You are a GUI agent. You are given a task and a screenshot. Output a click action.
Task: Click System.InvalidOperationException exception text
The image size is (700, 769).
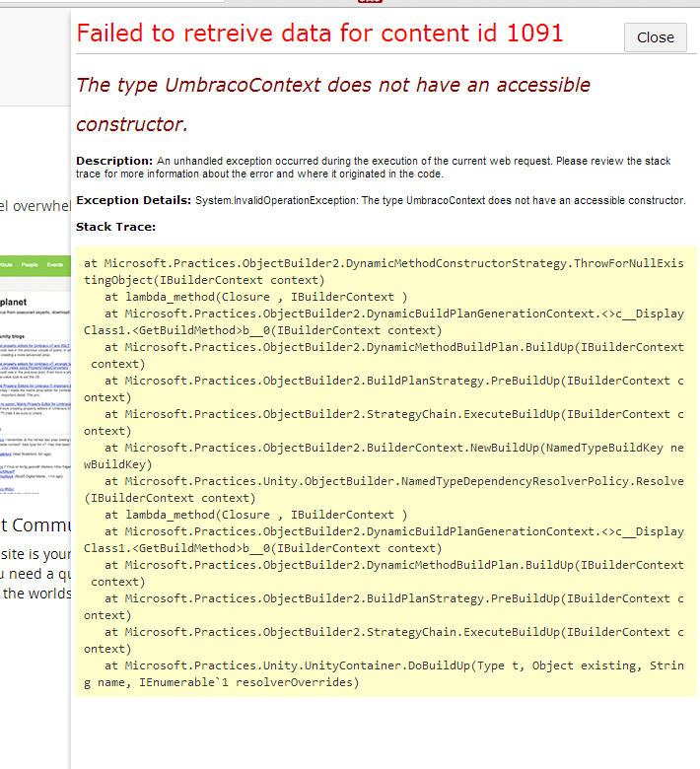440,200
